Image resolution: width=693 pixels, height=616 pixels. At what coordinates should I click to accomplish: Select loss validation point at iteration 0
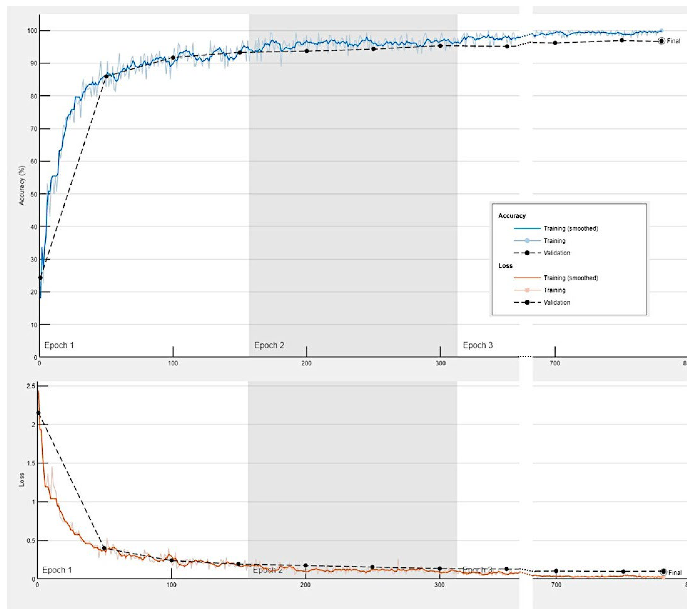click(x=38, y=413)
